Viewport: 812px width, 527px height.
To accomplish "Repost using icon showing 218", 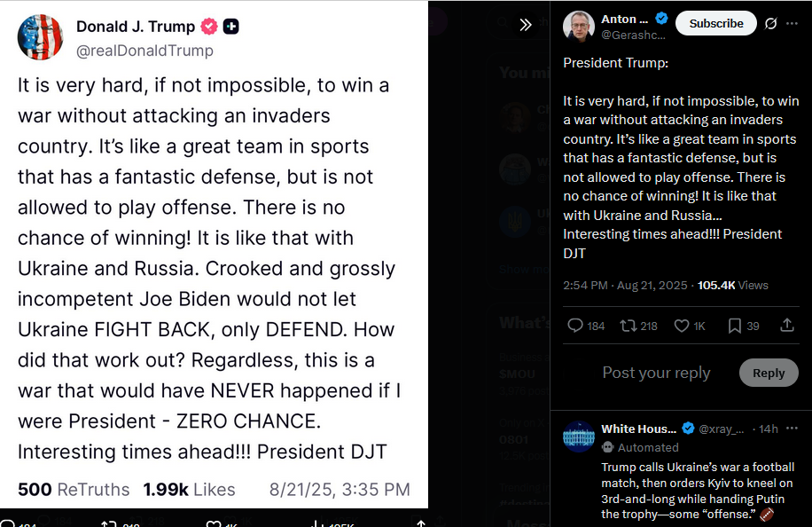I will [x=638, y=326].
